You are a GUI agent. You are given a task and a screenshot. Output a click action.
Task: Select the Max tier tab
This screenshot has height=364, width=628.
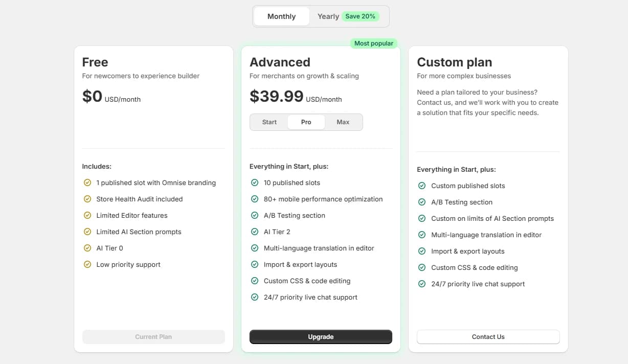[x=343, y=122]
